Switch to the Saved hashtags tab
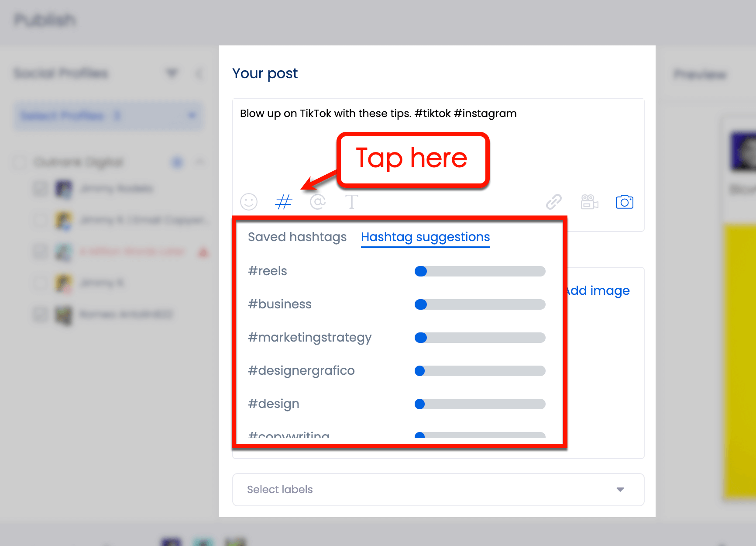This screenshot has height=546, width=756. tap(297, 237)
